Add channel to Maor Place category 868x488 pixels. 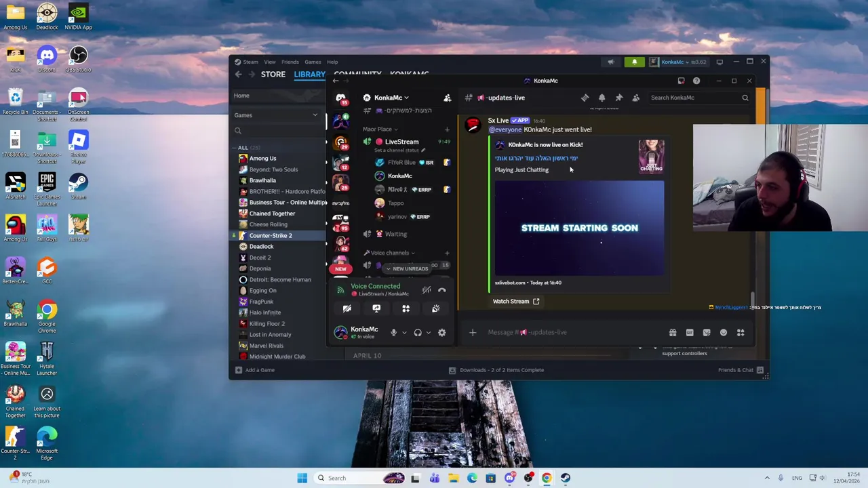pos(447,129)
